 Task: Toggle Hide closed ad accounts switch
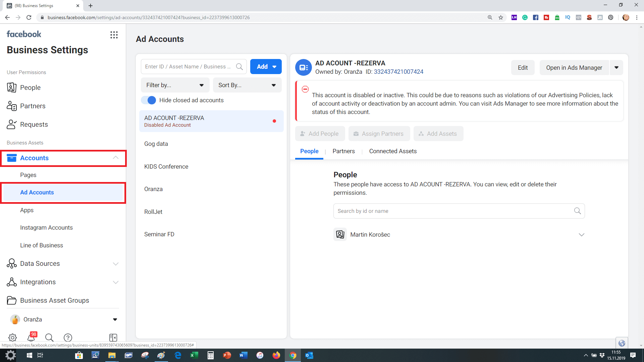[x=149, y=100]
